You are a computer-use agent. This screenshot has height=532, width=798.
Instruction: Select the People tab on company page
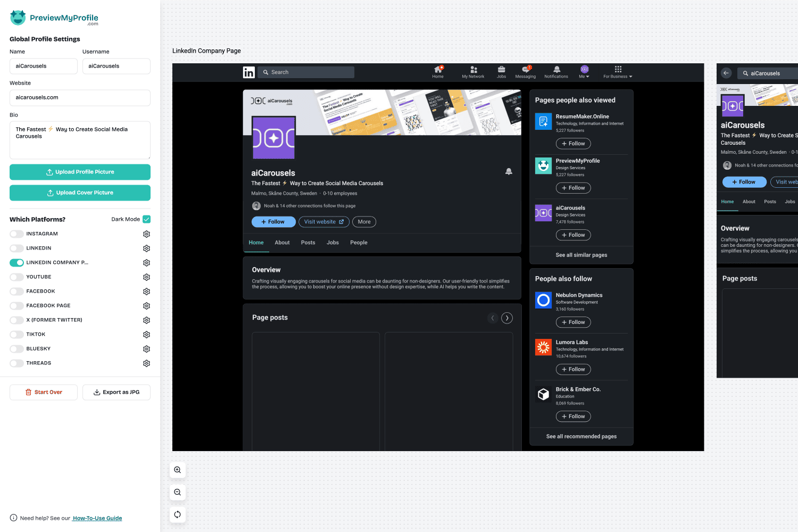pos(359,243)
